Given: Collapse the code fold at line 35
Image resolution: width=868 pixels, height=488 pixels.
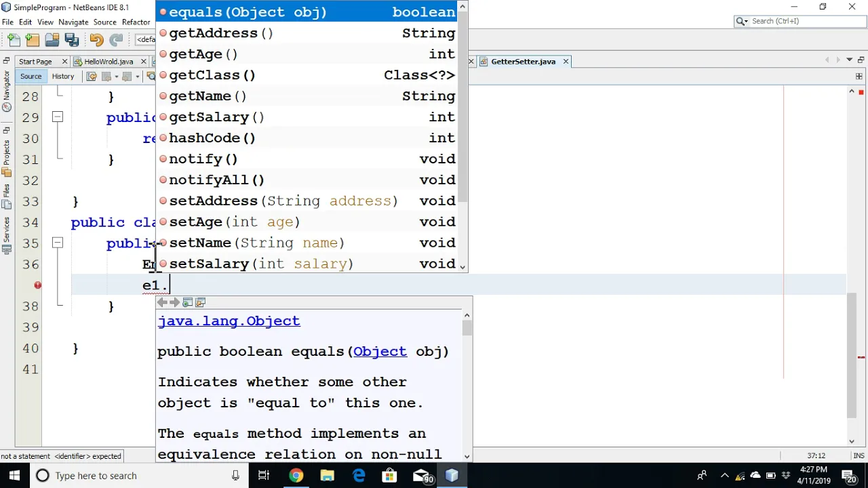Looking at the screenshot, I should click(x=58, y=243).
